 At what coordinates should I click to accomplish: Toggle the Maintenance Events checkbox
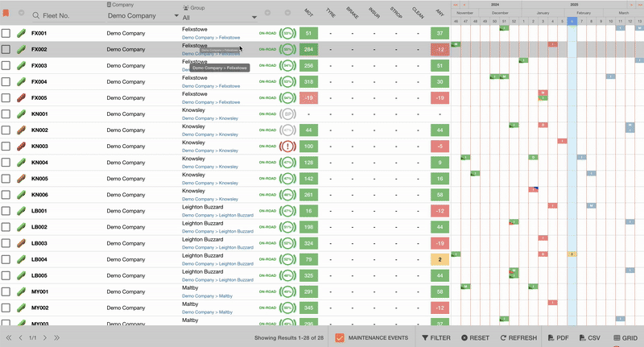pos(340,338)
